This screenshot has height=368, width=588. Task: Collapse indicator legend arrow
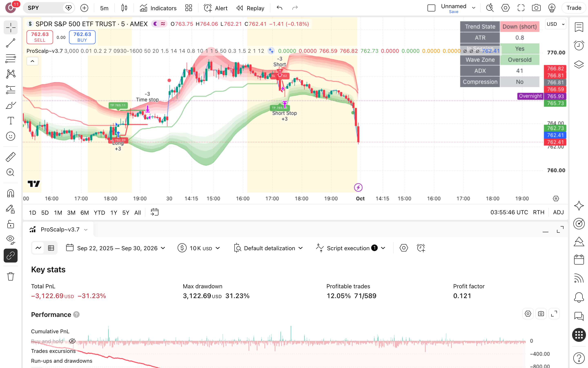pyautogui.click(x=32, y=61)
